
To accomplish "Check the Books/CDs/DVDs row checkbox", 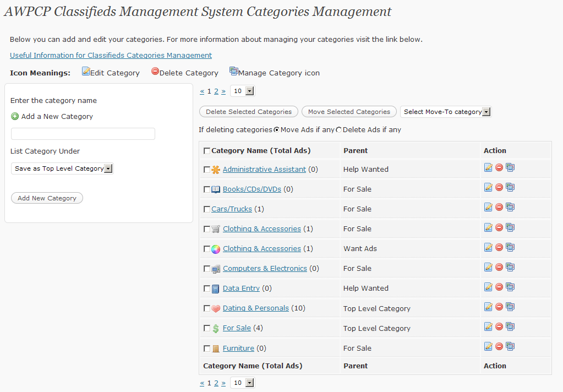I will click(207, 189).
